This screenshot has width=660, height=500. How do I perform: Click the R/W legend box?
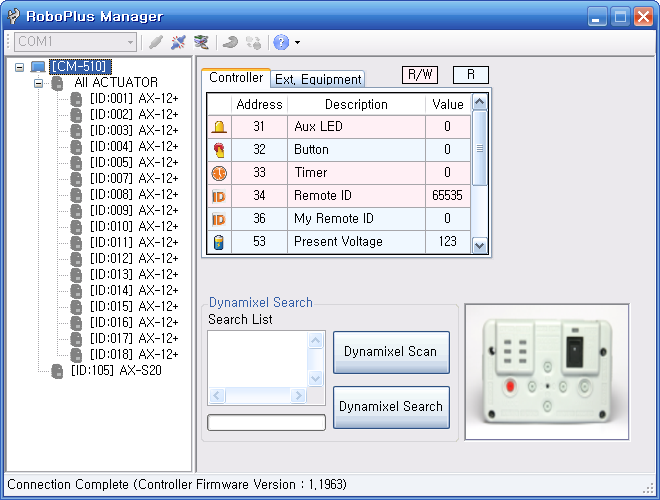click(420, 75)
